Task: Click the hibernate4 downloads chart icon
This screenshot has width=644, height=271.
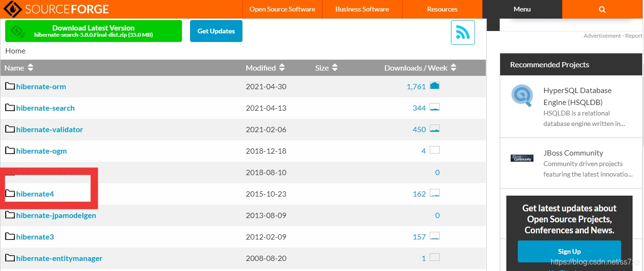Action: (434, 193)
